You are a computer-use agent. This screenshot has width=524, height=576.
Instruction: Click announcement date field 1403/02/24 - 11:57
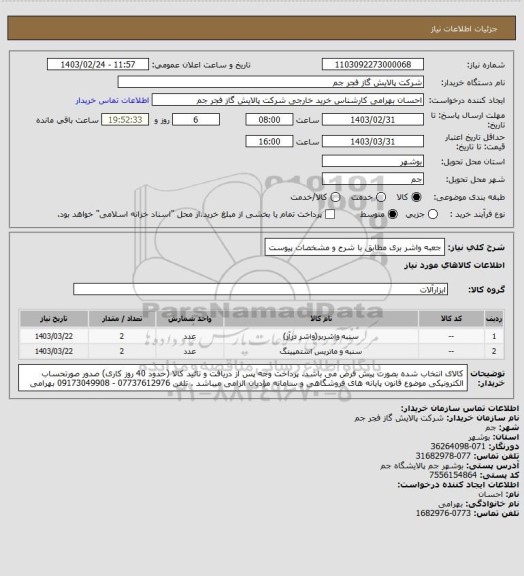click(x=98, y=64)
